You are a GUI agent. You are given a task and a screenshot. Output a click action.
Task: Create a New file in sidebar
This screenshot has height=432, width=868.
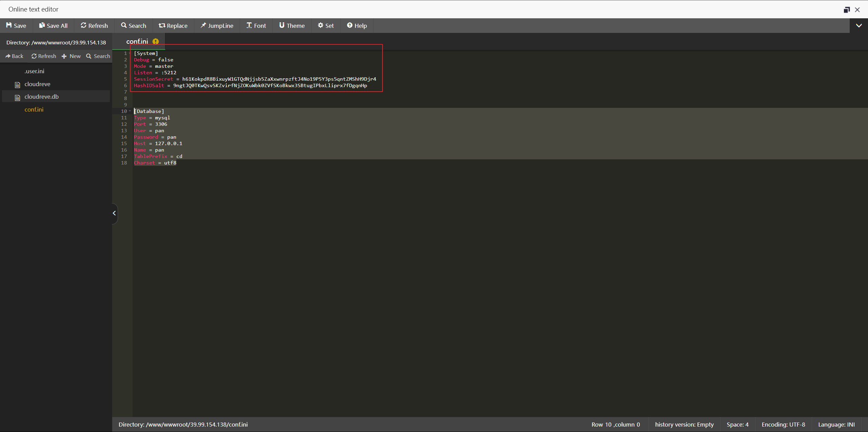71,56
